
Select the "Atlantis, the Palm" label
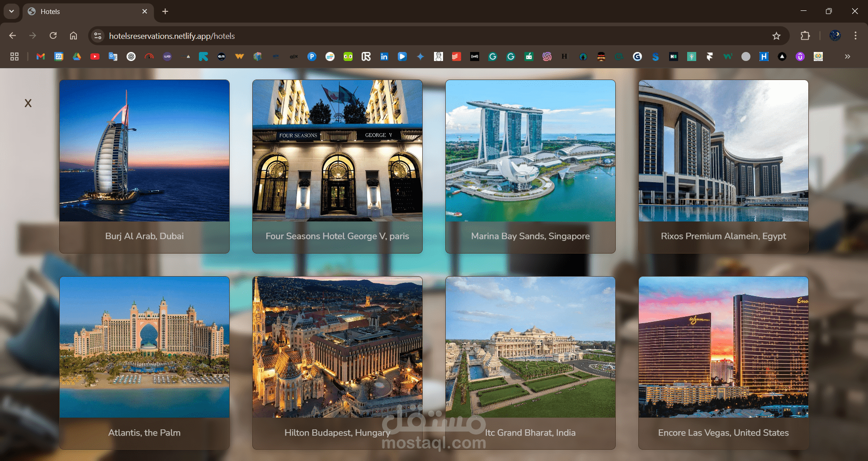(144, 433)
